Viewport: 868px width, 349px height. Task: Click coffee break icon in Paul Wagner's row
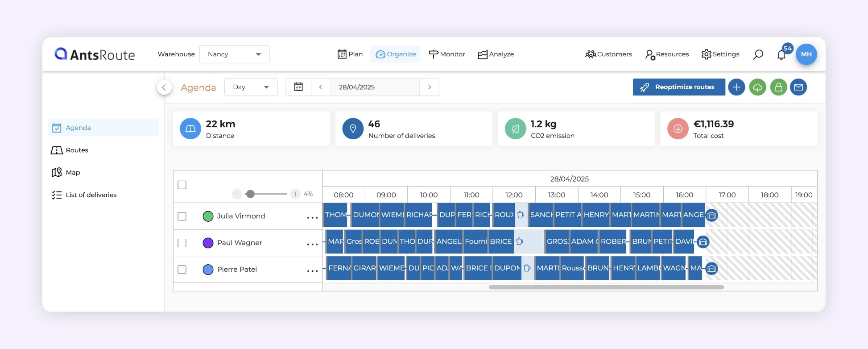520,241
